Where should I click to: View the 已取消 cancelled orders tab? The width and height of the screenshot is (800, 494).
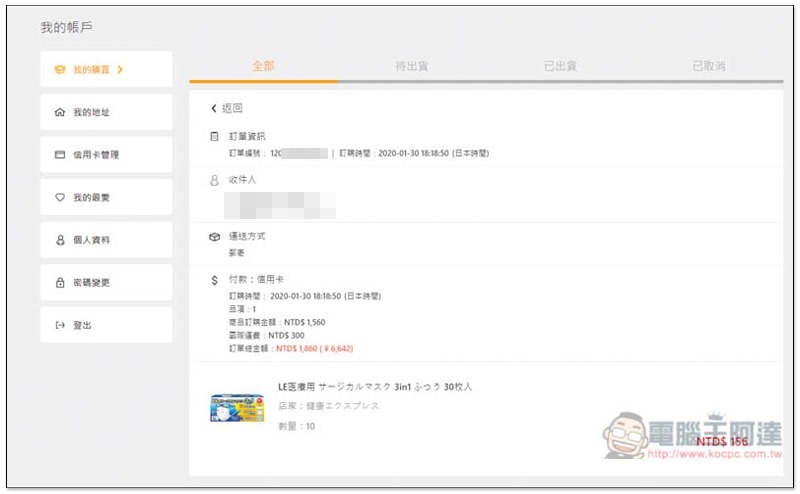coord(709,66)
